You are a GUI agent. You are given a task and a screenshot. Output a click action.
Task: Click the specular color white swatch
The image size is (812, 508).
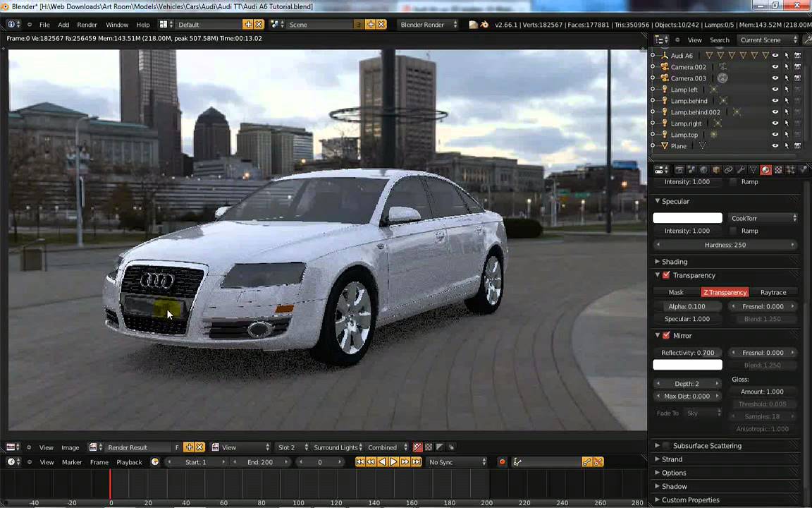(687, 218)
